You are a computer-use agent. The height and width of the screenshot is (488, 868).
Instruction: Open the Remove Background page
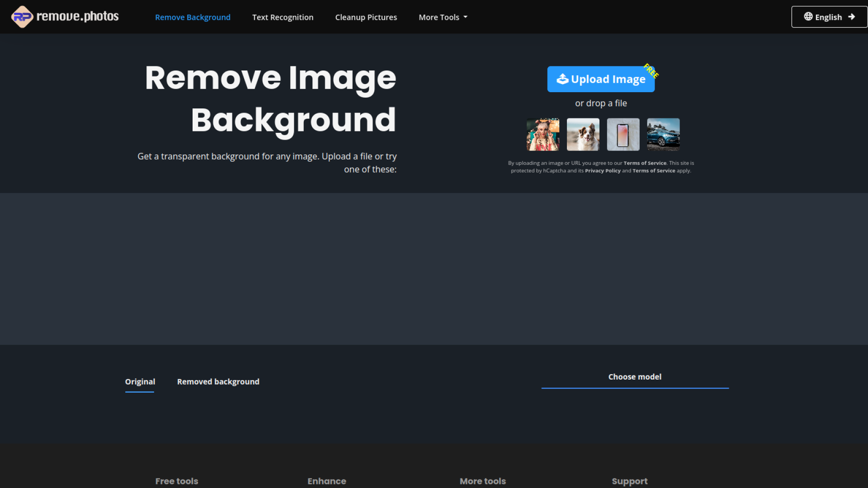193,17
